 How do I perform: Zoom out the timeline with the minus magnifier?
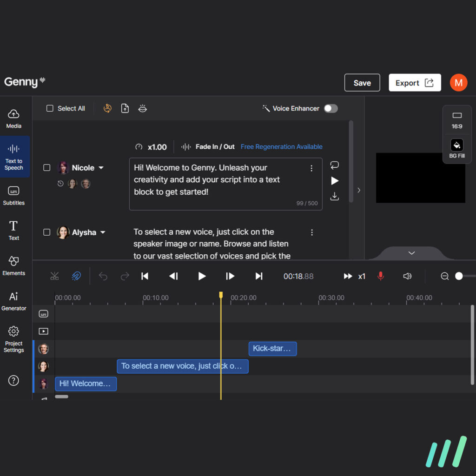[x=445, y=276]
